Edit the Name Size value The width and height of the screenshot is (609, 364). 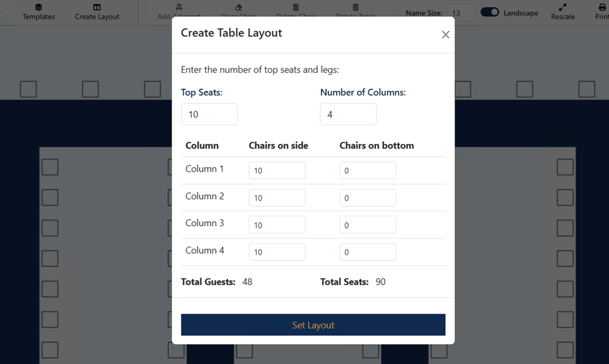click(461, 13)
